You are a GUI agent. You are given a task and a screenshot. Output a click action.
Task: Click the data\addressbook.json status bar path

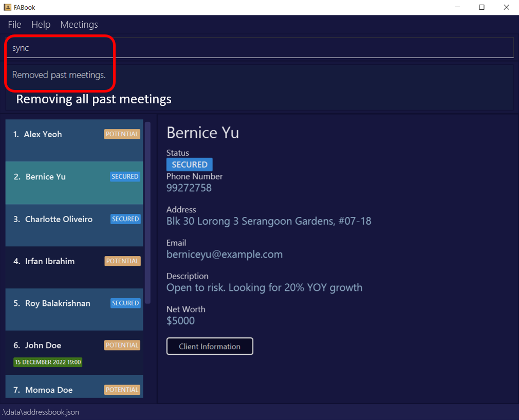click(41, 412)
